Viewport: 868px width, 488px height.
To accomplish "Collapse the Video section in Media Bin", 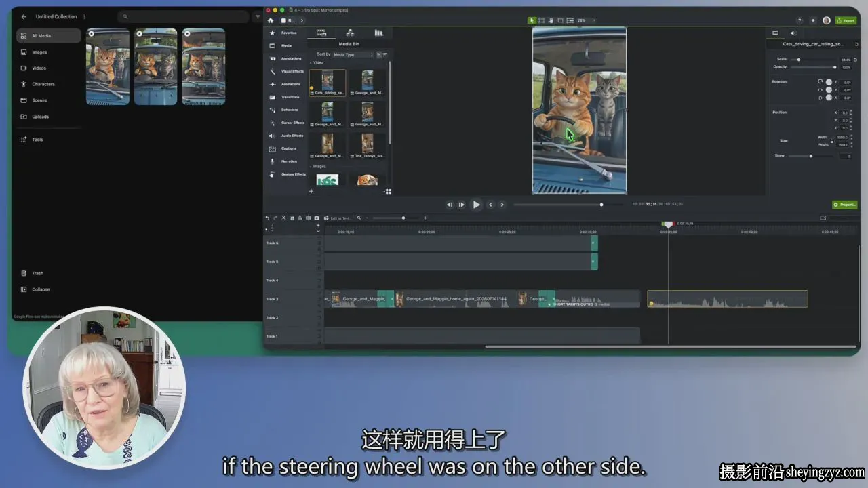I will [x=311, y=62].
